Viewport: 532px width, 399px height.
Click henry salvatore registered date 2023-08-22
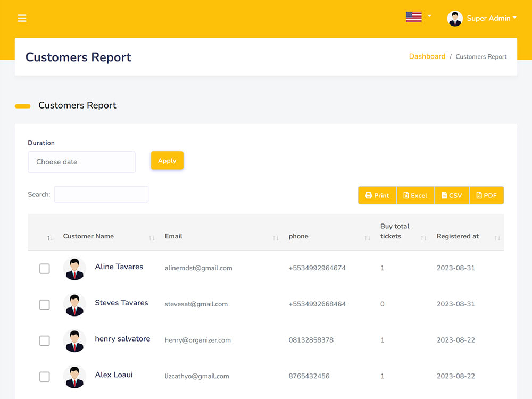tap(456, 340)
